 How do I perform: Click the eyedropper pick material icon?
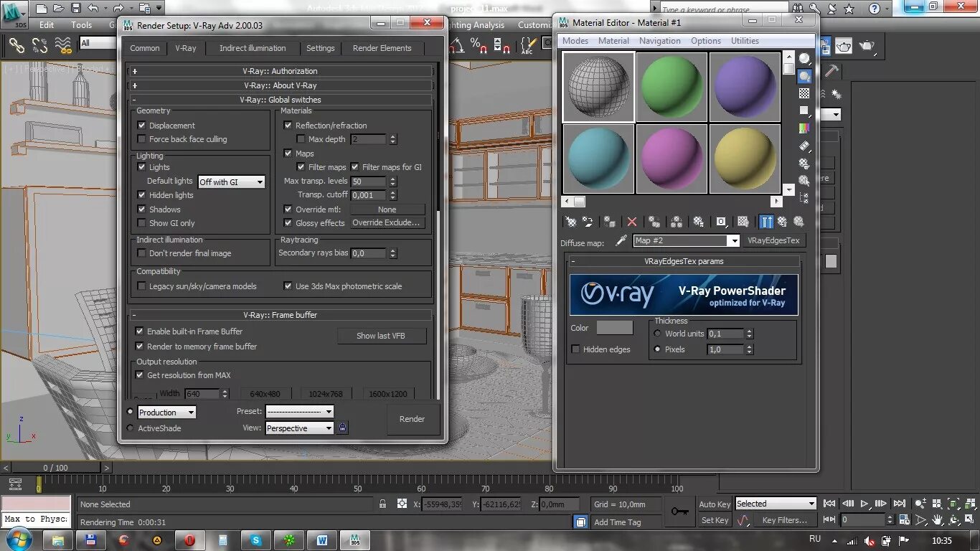(x=621, y=240)
